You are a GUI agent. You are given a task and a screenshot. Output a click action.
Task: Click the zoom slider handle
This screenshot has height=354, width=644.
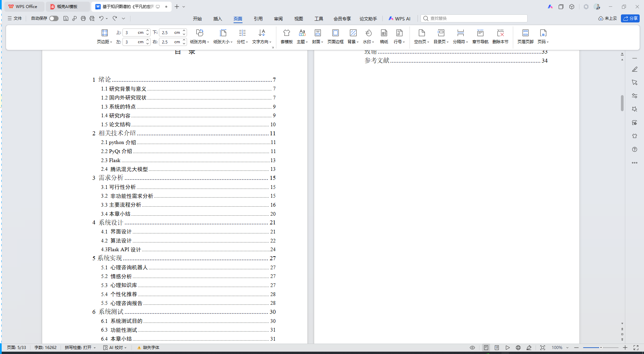tap(601, 348)
